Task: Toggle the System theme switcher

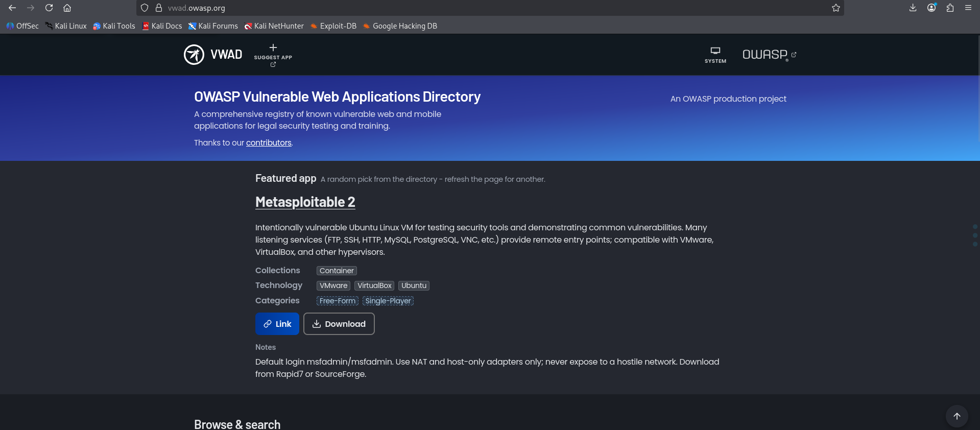Action: 715,55
